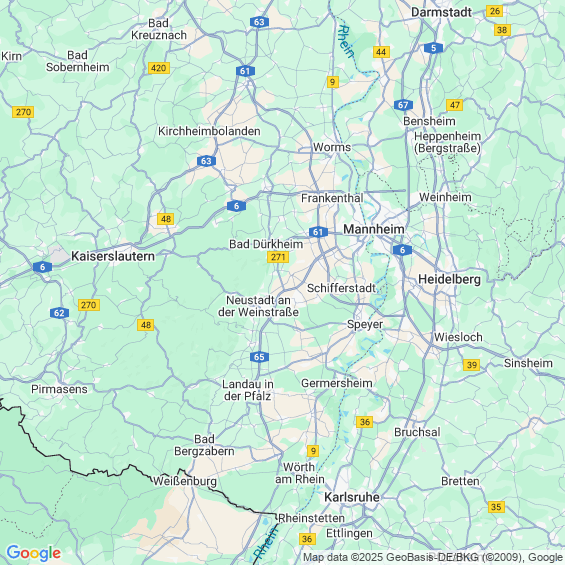
Task: Select the Karlsruhe city label
Action: pyautogui.click(x=352, y=497)
